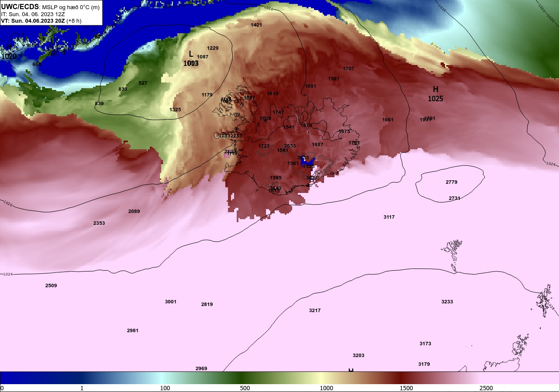559x392 pixels.
Task: Click the 2969 height value
Action: 201,368
